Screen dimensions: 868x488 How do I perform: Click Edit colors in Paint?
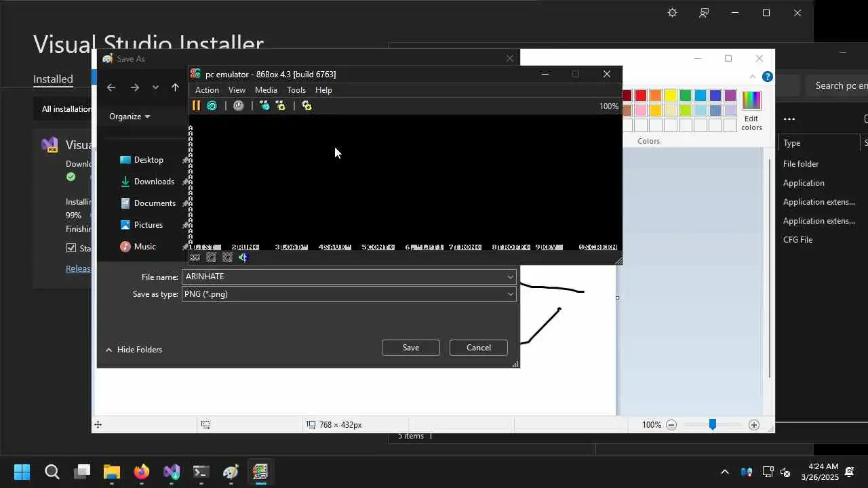pos(751,110)
